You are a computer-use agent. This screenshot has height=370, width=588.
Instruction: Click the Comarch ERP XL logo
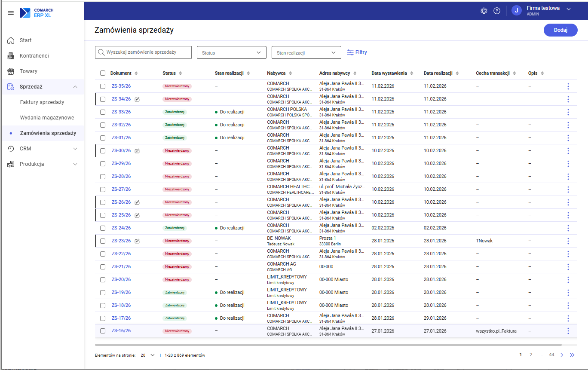[x=37, y=13]
